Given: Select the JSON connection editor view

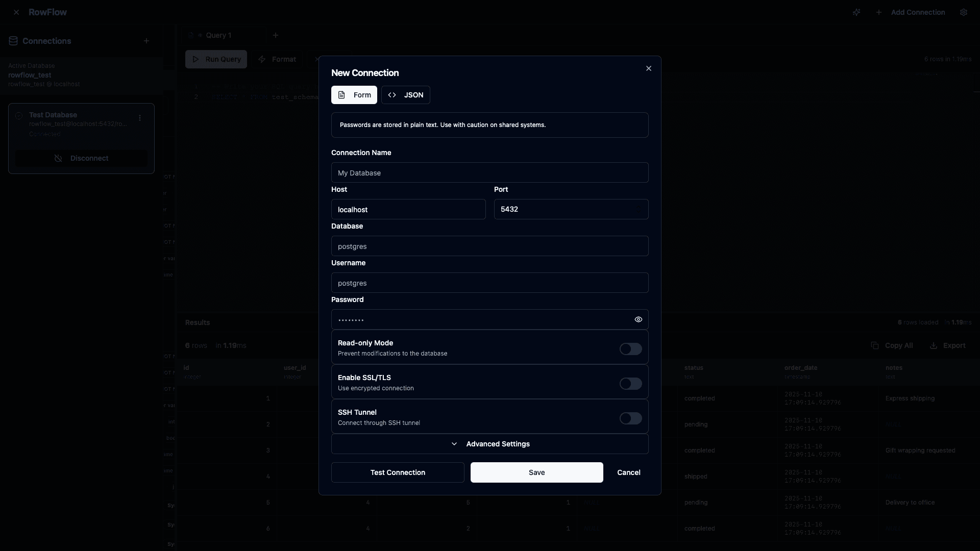Looking at the screenshot, I should [406, 95].
